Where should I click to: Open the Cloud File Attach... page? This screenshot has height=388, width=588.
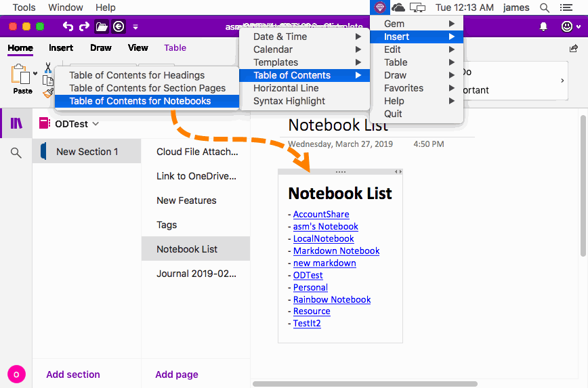tap(196, 152)
